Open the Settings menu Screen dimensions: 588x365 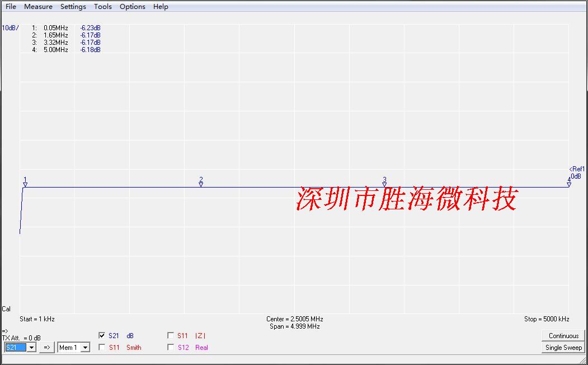[x=73, y=6]
